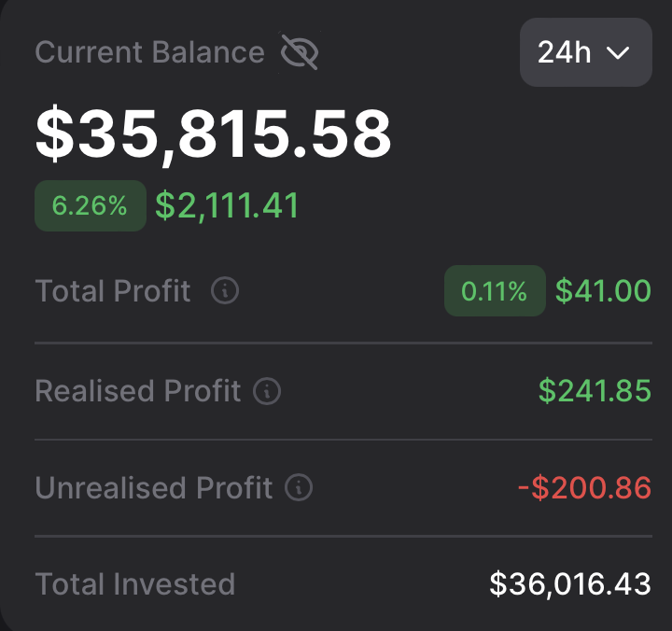Show info tooltip for Total Profit
Screen dimensions: 672x631
(225, 291)
